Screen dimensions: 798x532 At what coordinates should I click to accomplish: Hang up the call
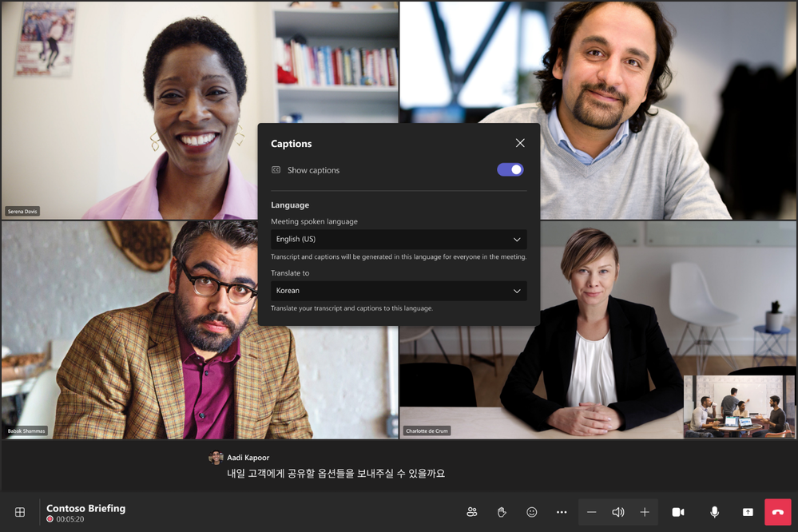click(x=776, y=512)
